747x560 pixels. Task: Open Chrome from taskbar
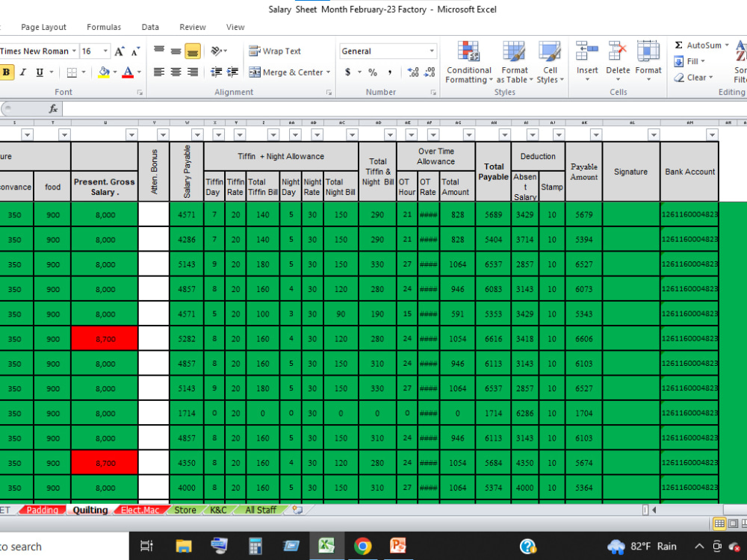pos(362,547)
